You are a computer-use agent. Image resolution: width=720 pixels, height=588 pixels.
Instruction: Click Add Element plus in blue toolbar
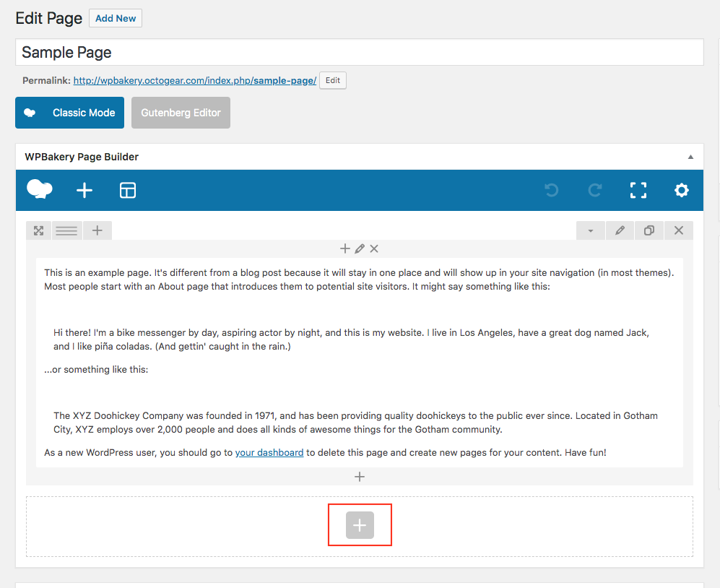tap(84, 191)
